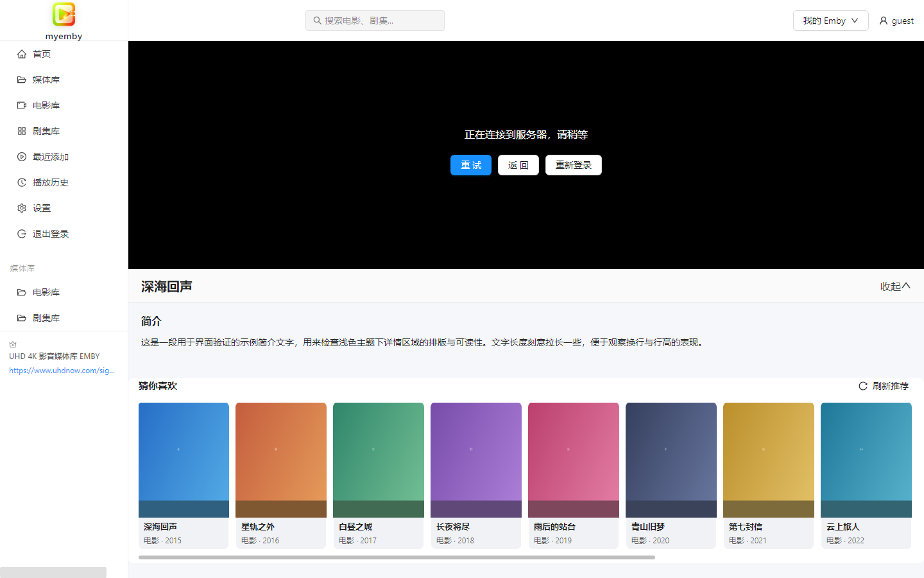Open the uhdnow.com link in sidebar
924x578 pixels.
pyautogui.click(x=62, y=371)
